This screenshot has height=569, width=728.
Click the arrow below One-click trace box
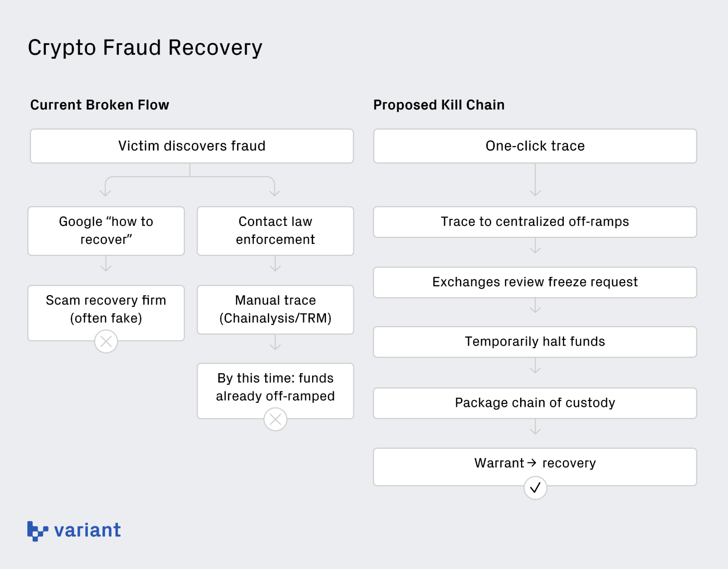pyautogui.click(x=535, y=180)
